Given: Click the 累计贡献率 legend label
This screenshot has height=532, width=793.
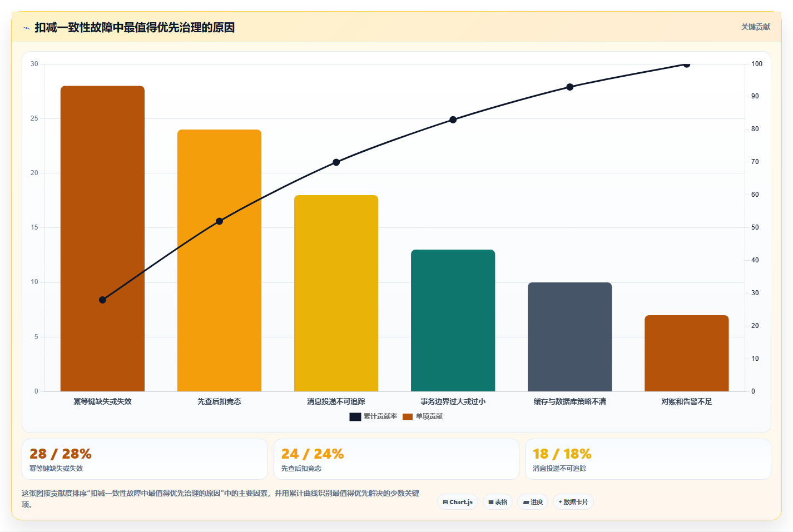Looking at the screenshot, I should pos(380,416).
